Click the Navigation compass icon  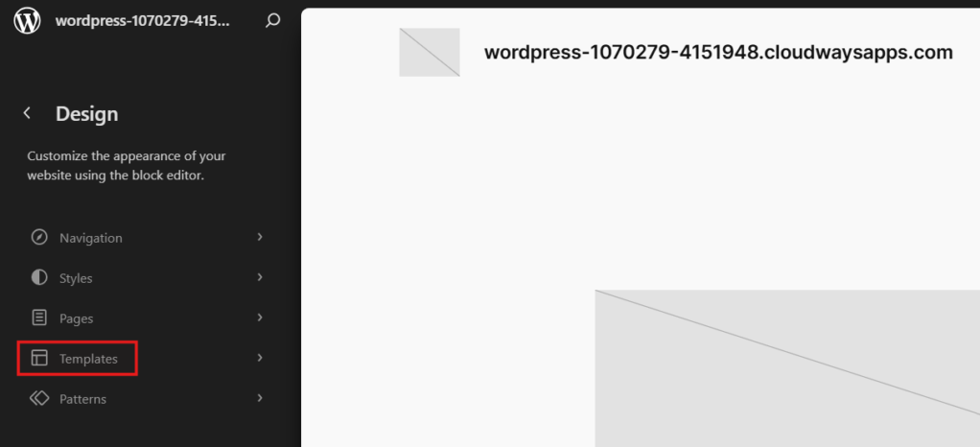coord(39,238)
